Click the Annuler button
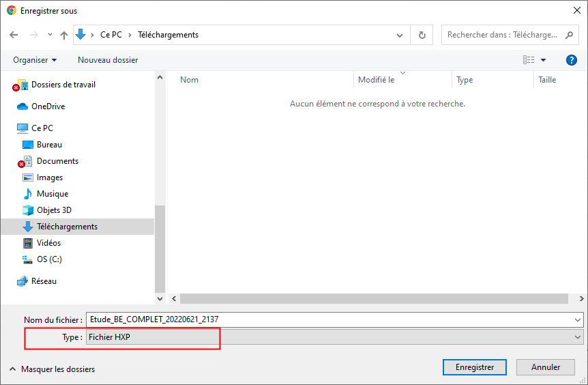The width and height of the screenshot is (588, 385). pos(546,367)
